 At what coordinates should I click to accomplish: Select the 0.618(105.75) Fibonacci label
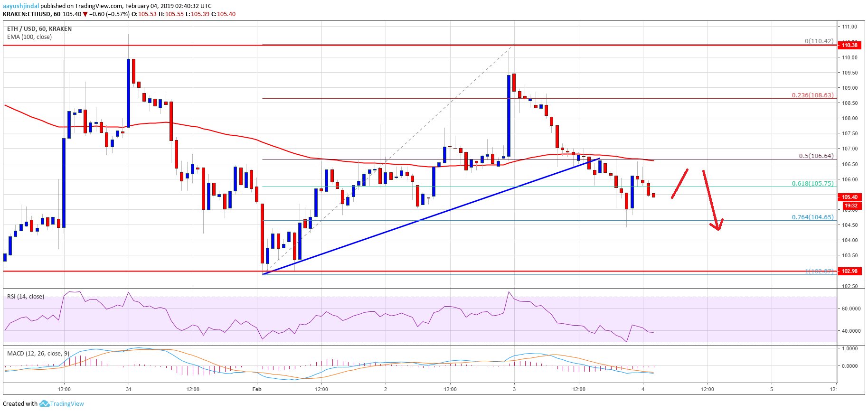(x=812, y=184)
